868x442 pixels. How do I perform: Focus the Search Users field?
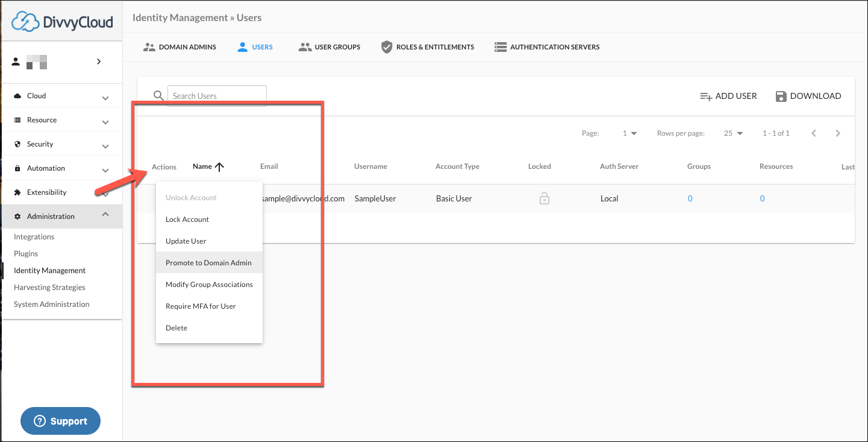(x=217, y=96)
